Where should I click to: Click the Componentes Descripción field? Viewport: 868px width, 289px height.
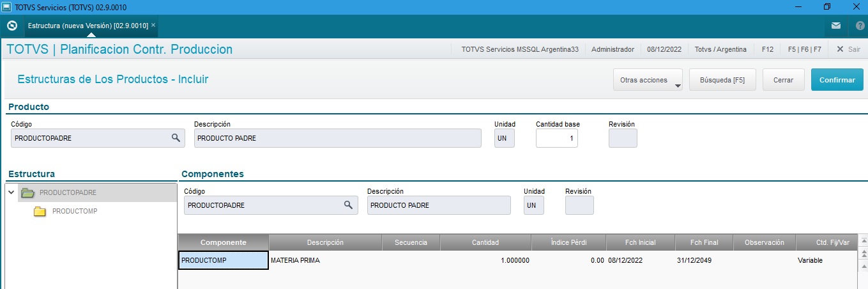pos(439,205)
